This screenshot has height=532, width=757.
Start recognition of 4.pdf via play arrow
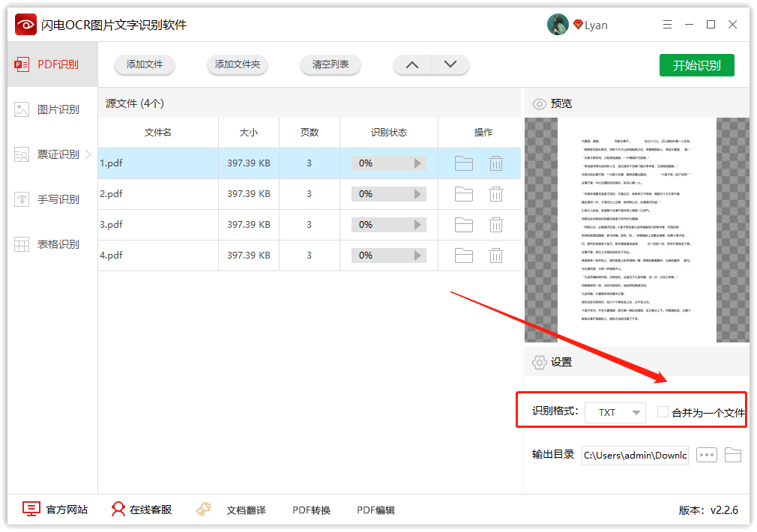417,256
